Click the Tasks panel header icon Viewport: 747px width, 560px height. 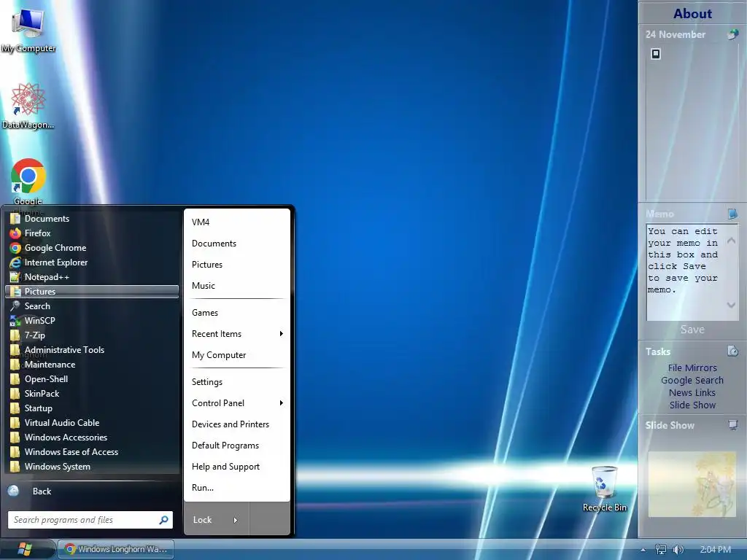(x=732, y=351)
